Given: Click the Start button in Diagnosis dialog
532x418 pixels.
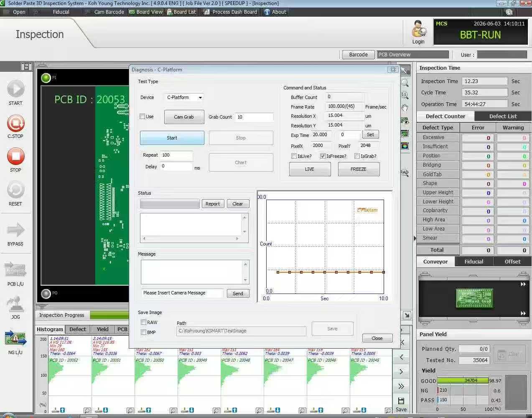Looking at the screenshot, I should pyautogui.click(x=172, y=138).
